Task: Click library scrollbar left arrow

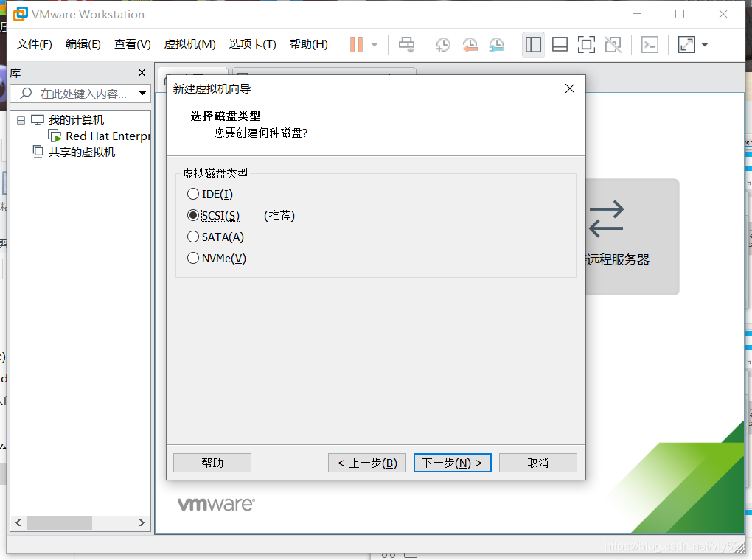Action: (x=18, y=522)
